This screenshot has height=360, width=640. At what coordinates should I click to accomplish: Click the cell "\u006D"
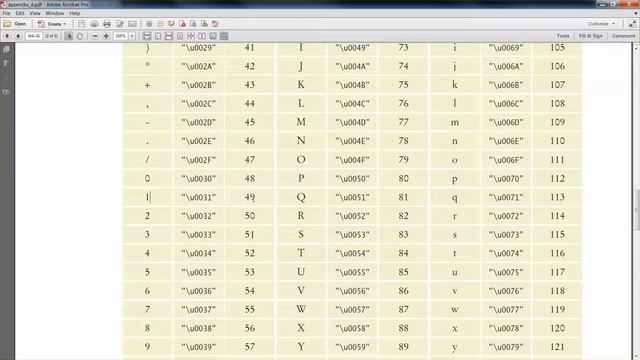coord(506,122)
